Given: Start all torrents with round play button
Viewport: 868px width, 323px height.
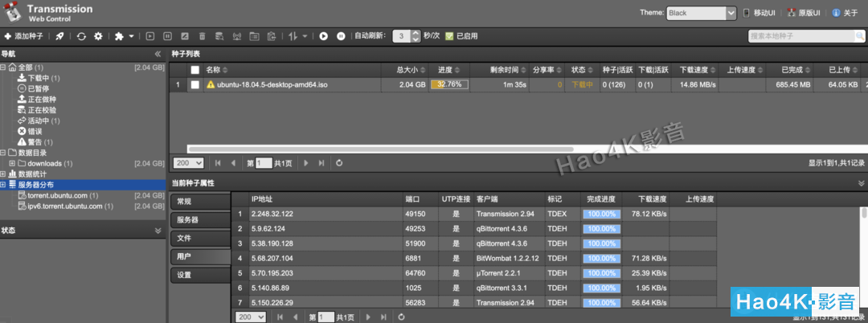Looking at the screenshot, I should pos(324,36).
